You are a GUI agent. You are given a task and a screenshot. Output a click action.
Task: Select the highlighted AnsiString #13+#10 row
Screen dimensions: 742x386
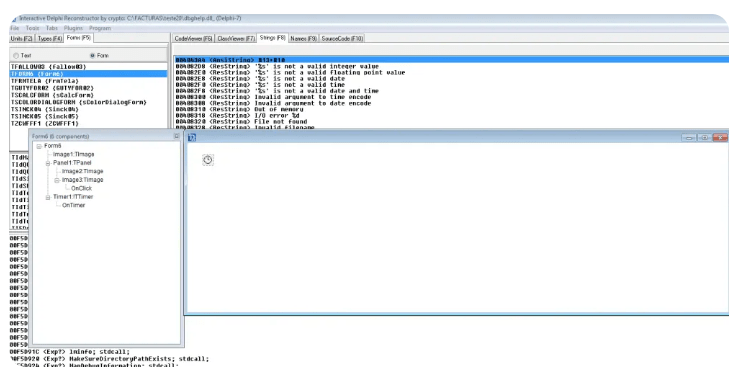451,60
